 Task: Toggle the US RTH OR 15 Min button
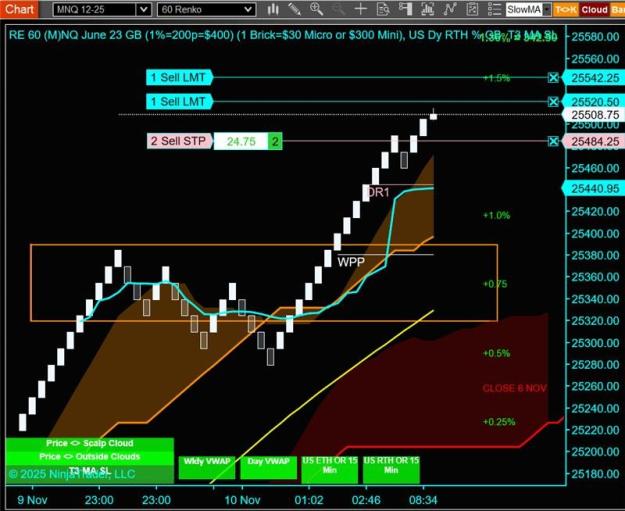tap(391, 469)
